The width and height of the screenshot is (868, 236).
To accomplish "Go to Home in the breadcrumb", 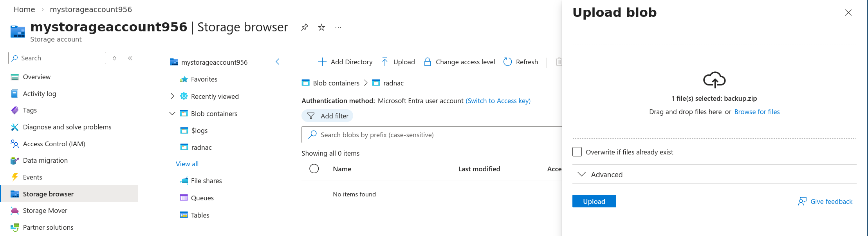I will click(24, 9).
